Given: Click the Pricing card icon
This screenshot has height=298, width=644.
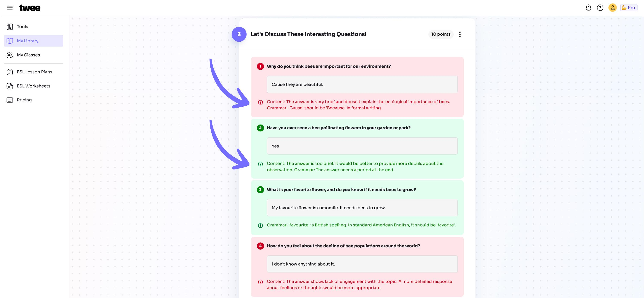Looking at the screenshot, I should click(x=10, y=100).
